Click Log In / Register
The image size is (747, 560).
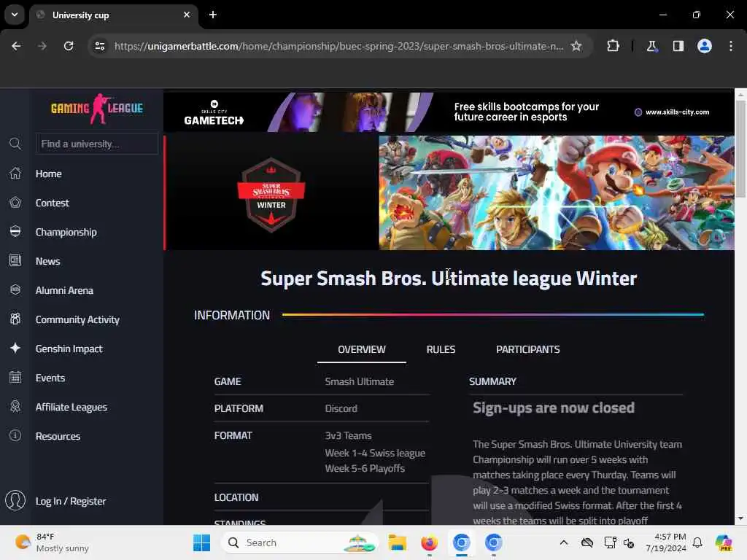coord(71,501)
